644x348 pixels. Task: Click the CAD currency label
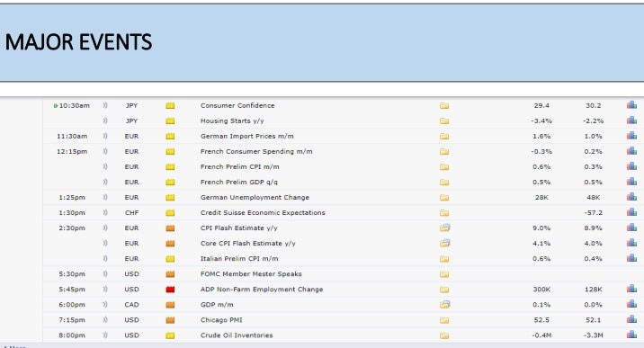(131, 305)
